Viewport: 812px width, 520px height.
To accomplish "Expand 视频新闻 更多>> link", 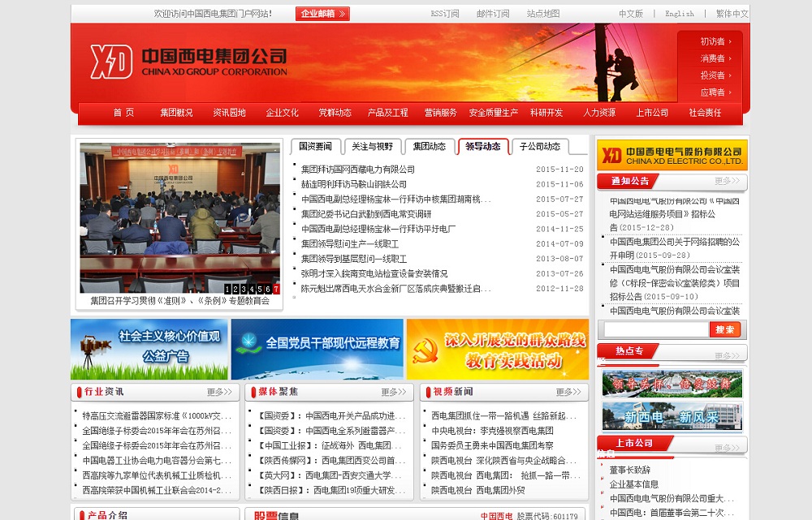I will coord(568,392).
